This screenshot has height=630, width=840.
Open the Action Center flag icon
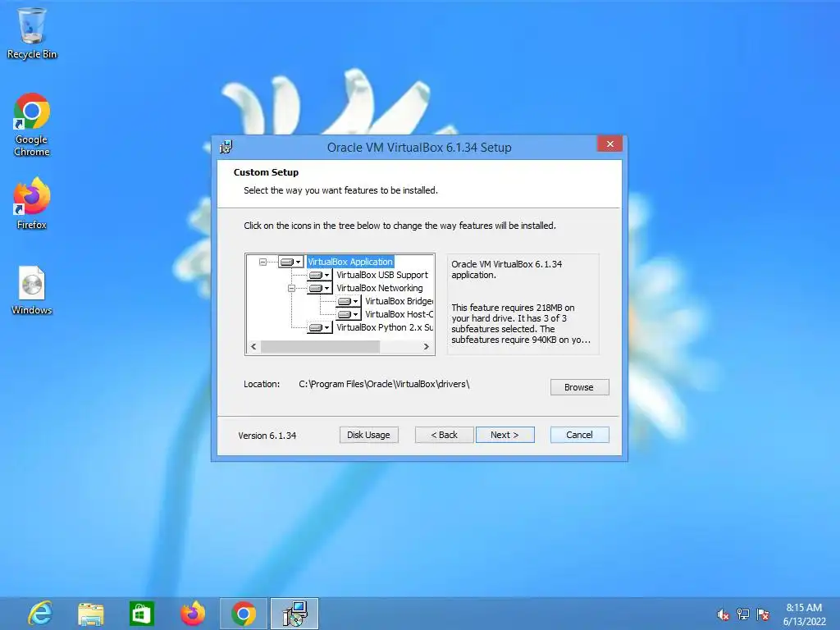pyautogui.click(x=764, y=614)
